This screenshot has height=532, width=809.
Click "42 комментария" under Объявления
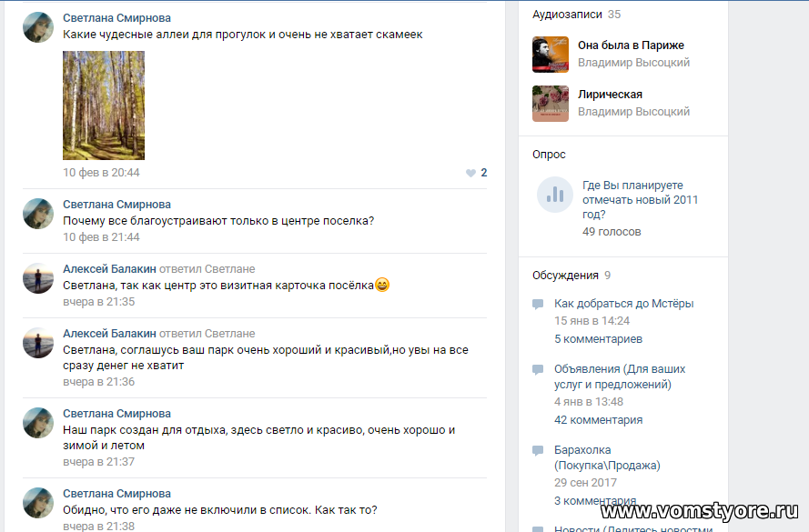[x=599, y=420]
